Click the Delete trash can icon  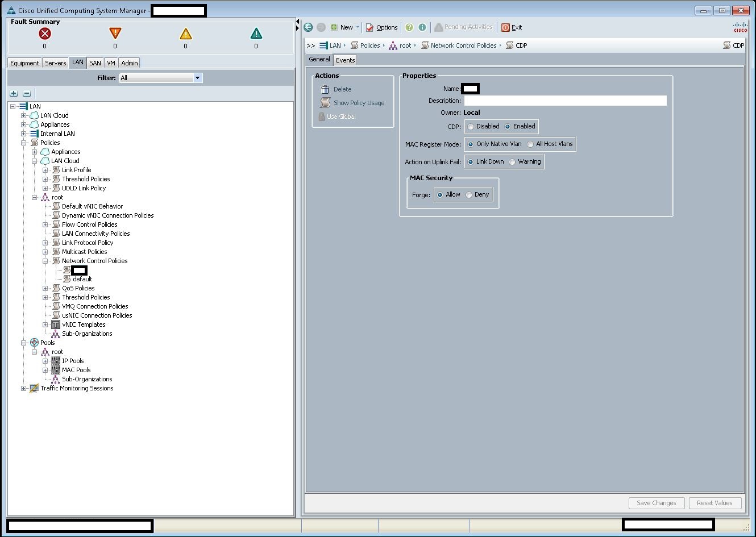point(325,89)
